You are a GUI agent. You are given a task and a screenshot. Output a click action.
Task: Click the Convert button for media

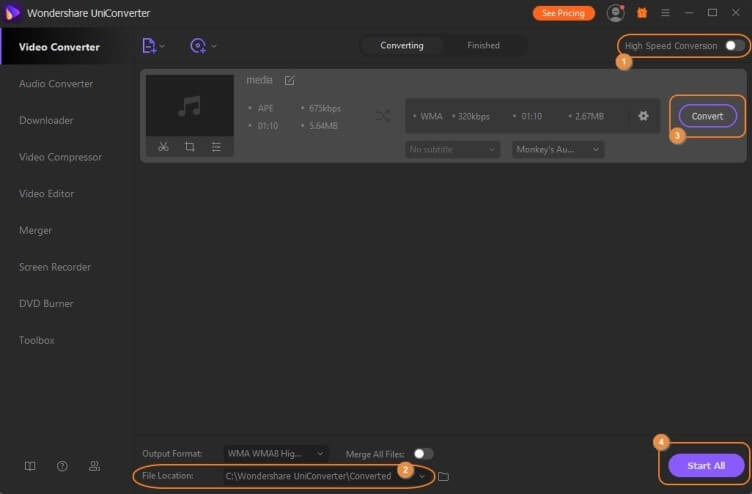pos(707,116)
